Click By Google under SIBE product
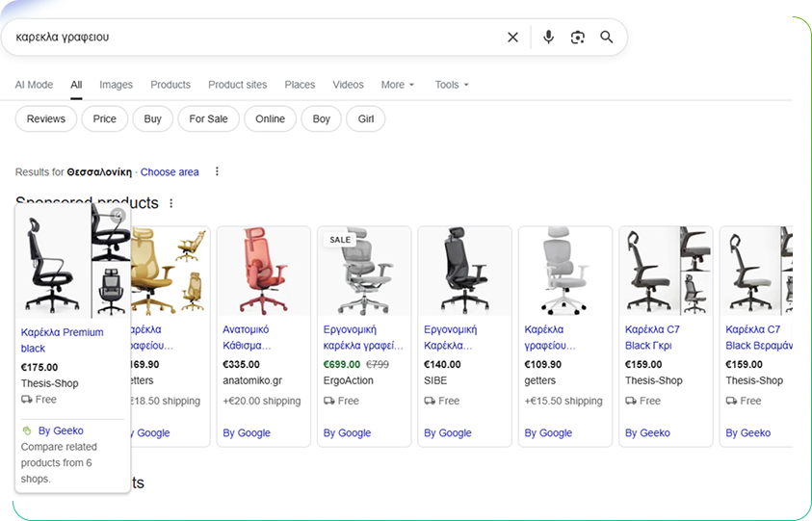The image size is (812, 521). 448,433
